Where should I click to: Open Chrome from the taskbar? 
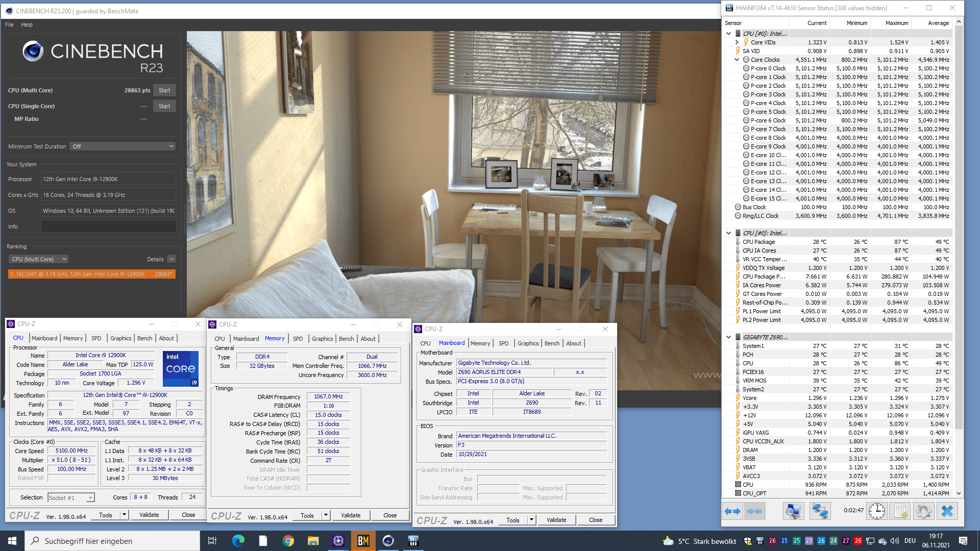tap(288, 541)
